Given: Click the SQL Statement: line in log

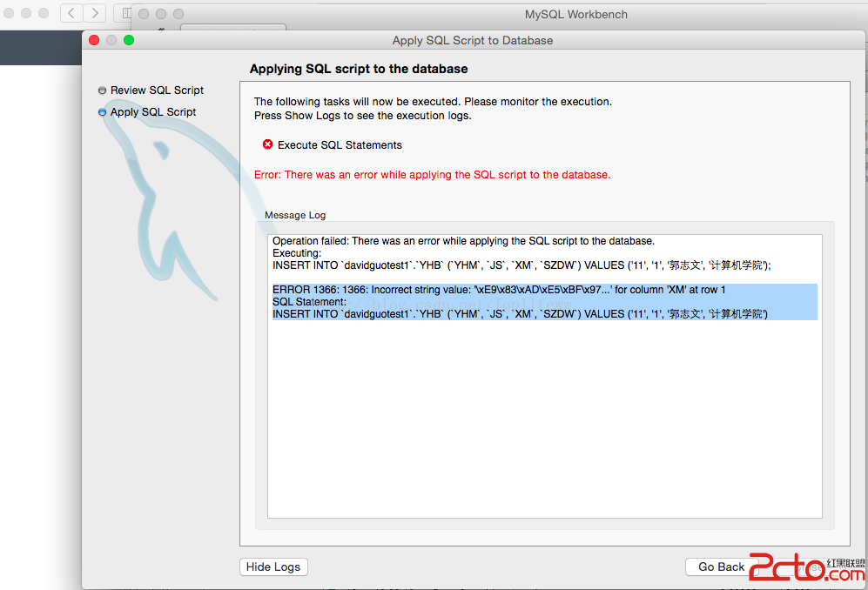Looking at the screenshot, I should 309,302.
